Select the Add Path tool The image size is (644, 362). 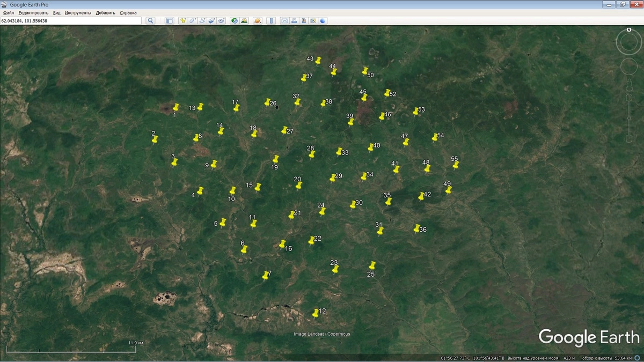point(202,20)
